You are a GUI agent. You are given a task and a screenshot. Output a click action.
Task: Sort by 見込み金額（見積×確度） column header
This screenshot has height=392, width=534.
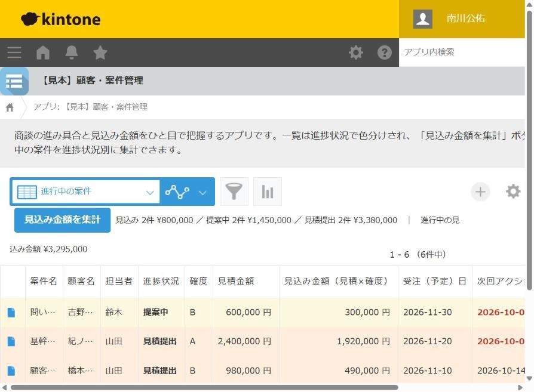pos(337,281)
